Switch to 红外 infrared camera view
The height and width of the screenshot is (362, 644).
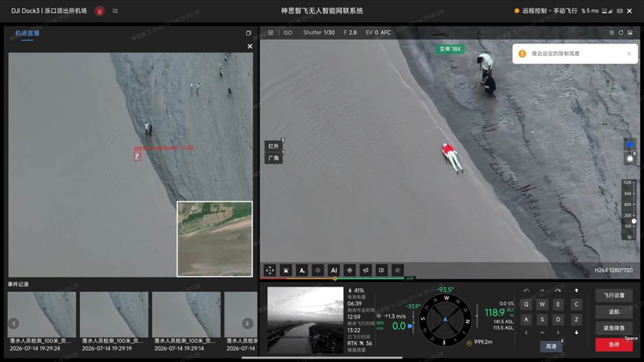[273, 146]
